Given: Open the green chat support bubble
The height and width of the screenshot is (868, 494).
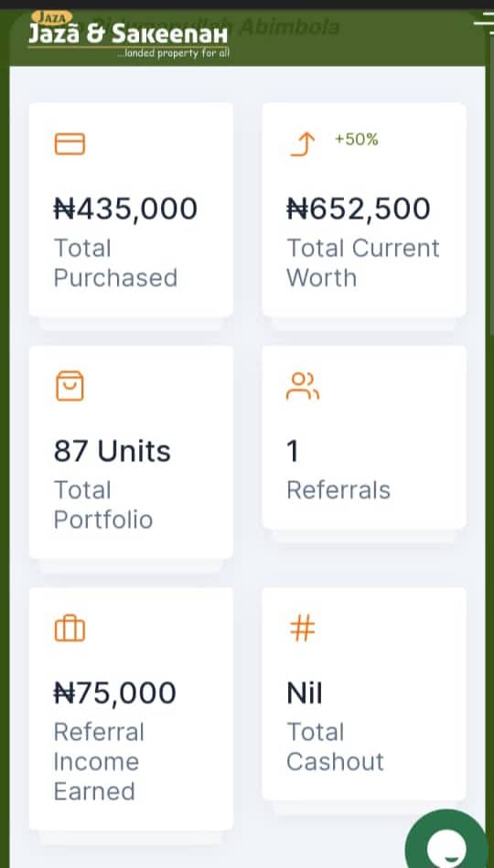Looking at the screenshot, I should [446, 840].
